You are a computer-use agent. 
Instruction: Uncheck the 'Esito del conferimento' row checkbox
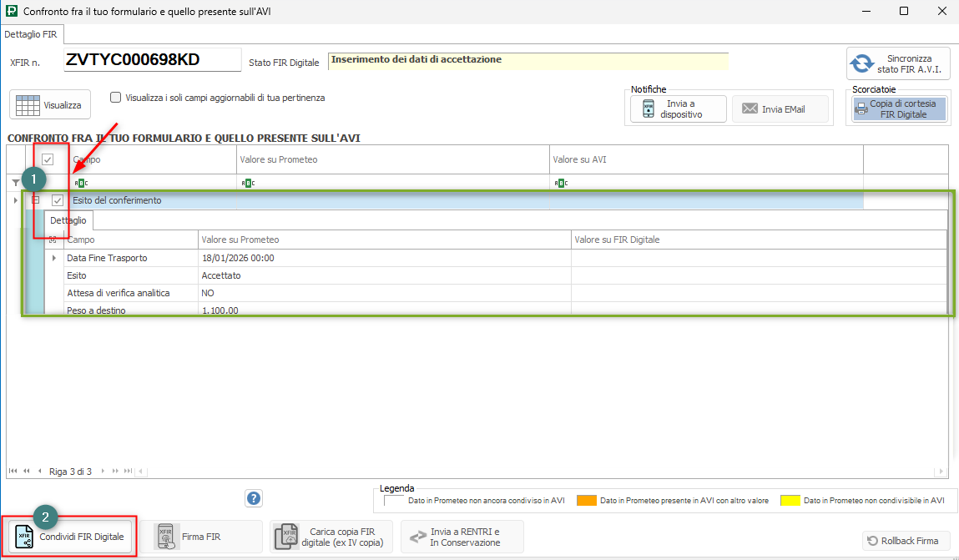[x=58, y=200]
